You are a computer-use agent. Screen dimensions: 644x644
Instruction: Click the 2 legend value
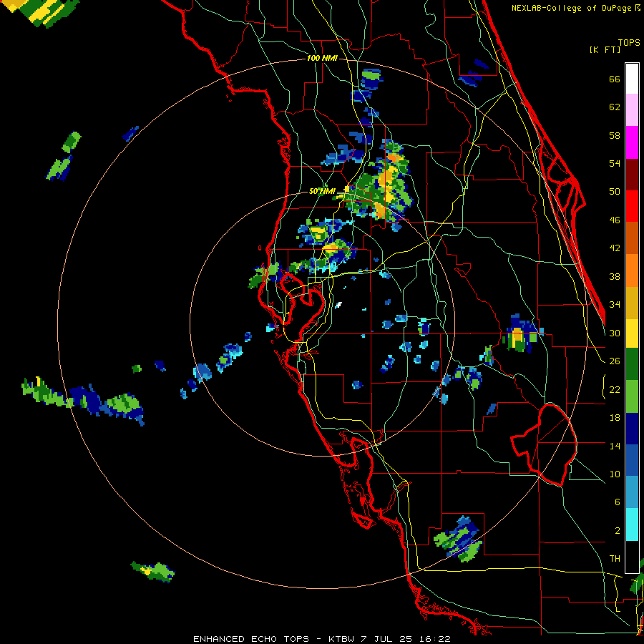coord(618,531)
